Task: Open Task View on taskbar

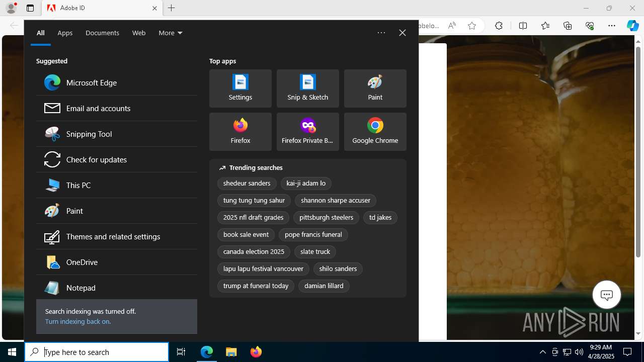Action: click(181, 352)
